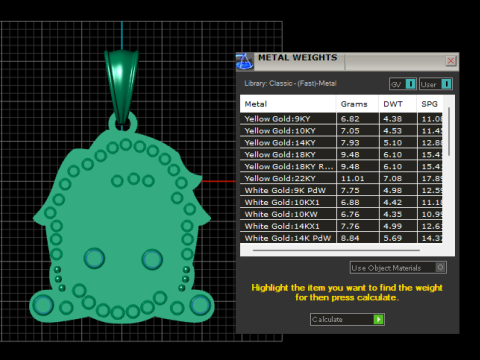Click the horizontal scrollbar under metals table
The height and width of the screenshot is (360, 480).
[336, 250]
